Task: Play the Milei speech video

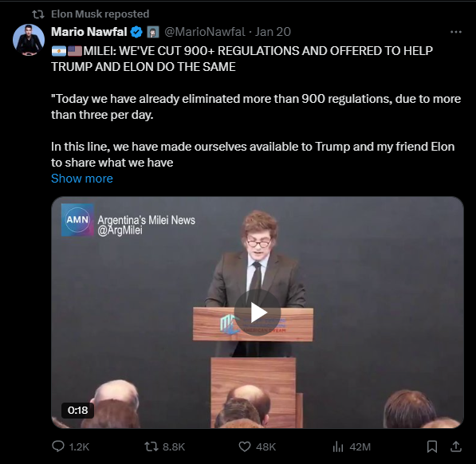Action: pyautogui.click(x=258, y=313)
